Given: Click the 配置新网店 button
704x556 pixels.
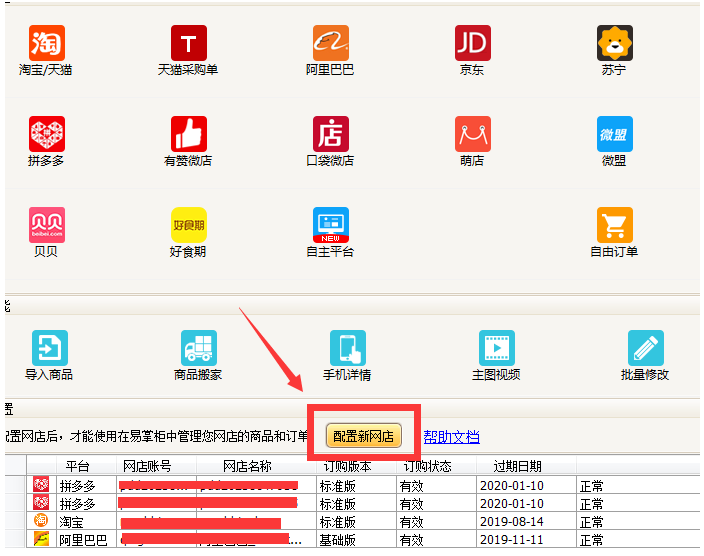Looking at the screenshot, I should (363, 436).
